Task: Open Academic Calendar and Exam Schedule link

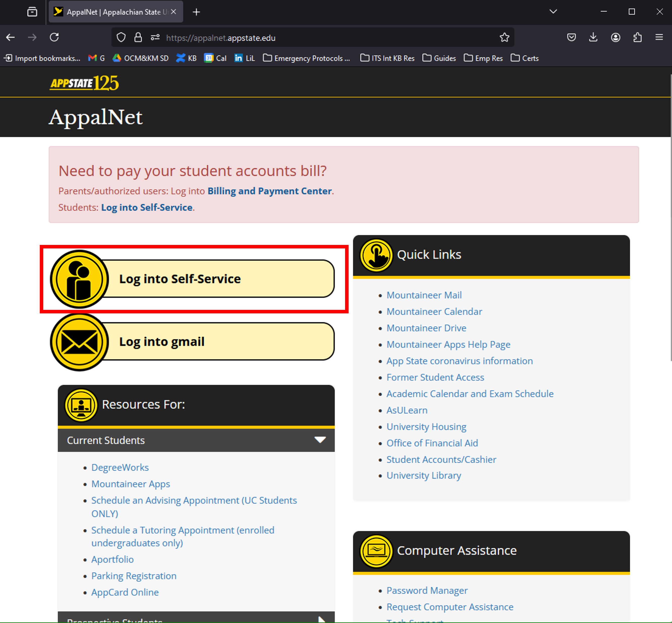Action: pyautogui.click(x=470, y=394)
